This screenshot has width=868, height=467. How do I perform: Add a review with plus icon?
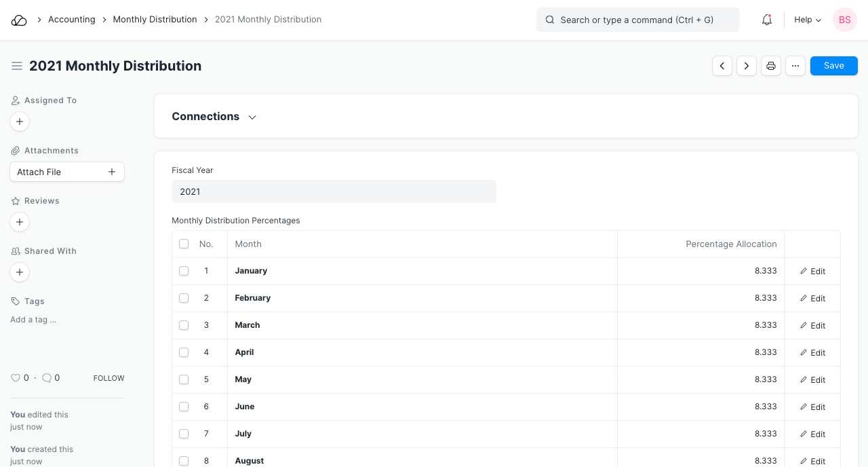click(20, 222)
